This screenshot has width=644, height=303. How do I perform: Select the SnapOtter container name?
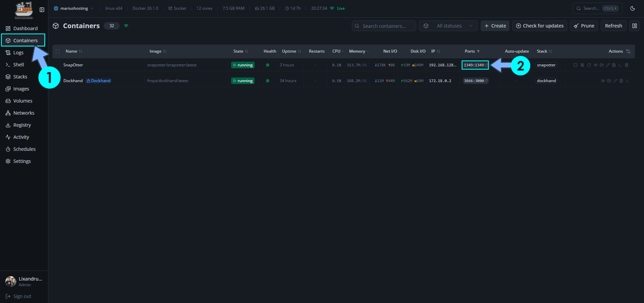click(x=73, y=65)
